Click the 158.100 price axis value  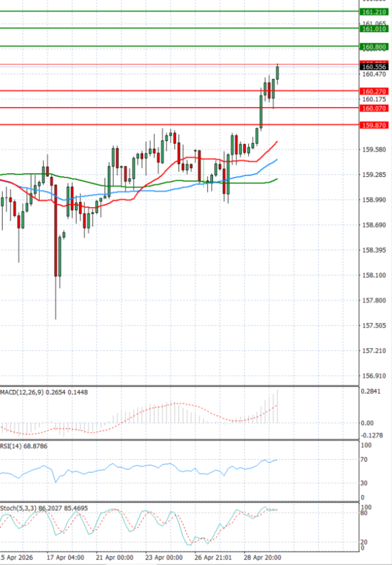click(372, 275)
